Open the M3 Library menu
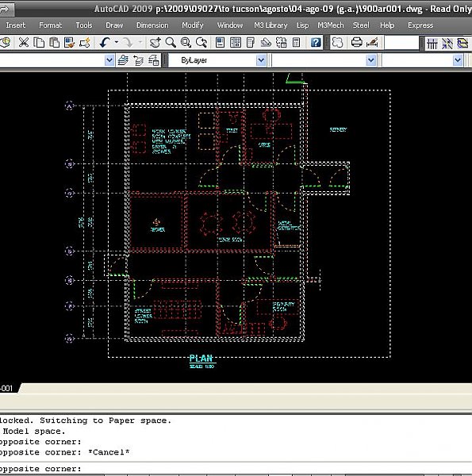The width and height of the screenshot is (472, 476). tap(271, 25)
